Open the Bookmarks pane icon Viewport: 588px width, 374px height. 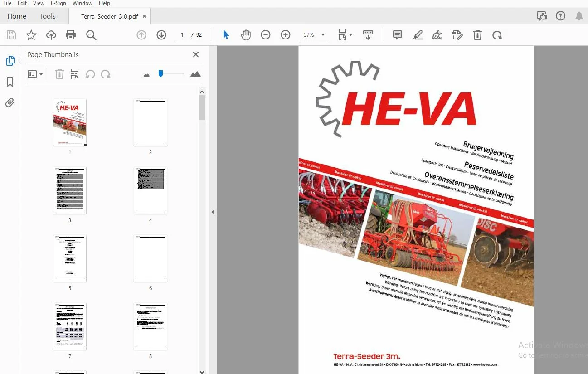10,82
